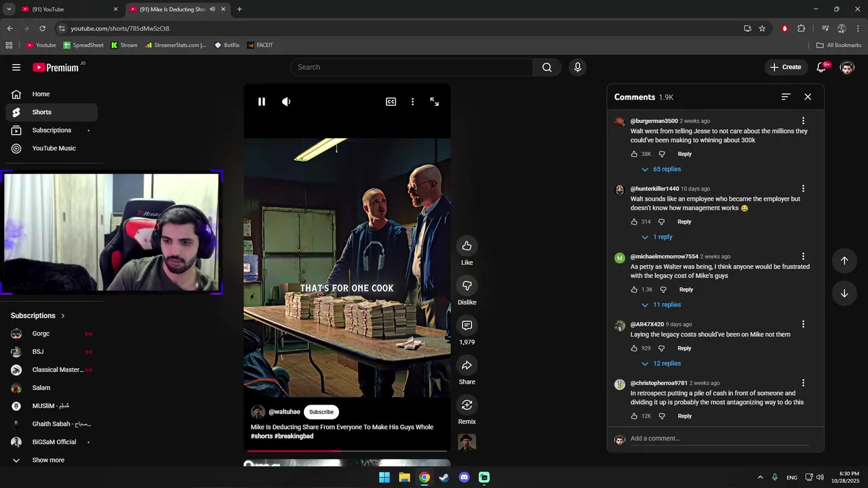The height and width of the screenshot is (488, 868).
Task: Bookmark this page with the star
Action: [x=762, y=28]
